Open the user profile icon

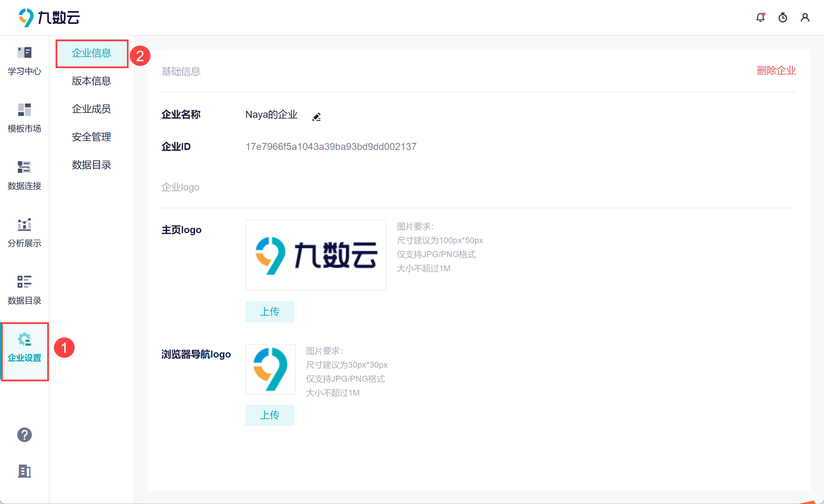805,17
